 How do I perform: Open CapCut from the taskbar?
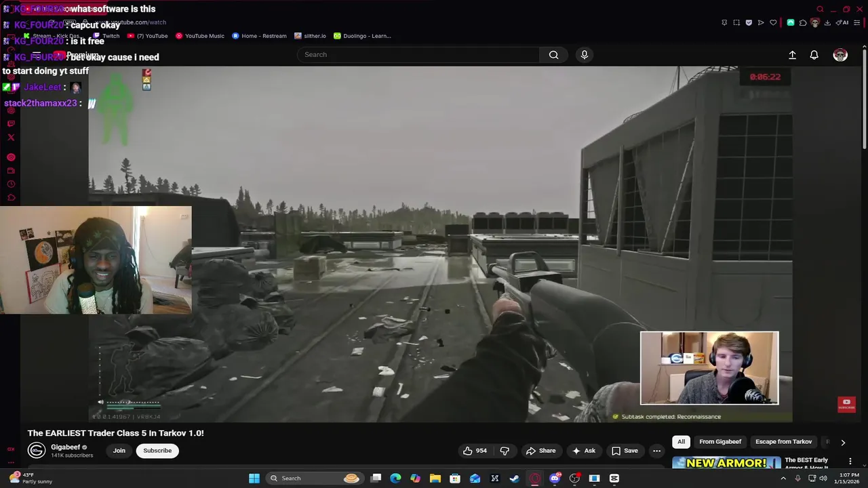coord(614,479)
